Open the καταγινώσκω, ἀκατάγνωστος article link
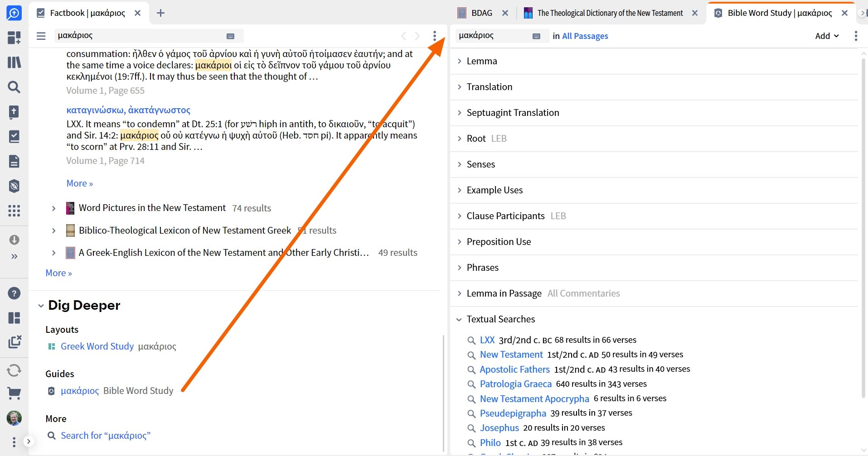This screenshot has height=456, width=868. pos(128,110)
